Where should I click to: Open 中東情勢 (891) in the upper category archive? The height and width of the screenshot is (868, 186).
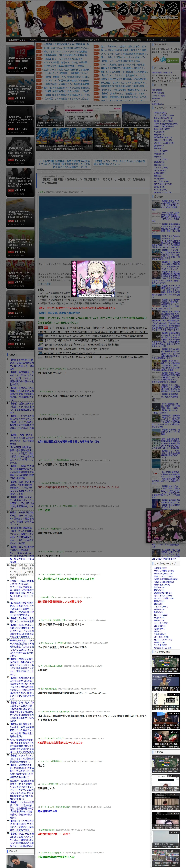click(x=160, y=113)
